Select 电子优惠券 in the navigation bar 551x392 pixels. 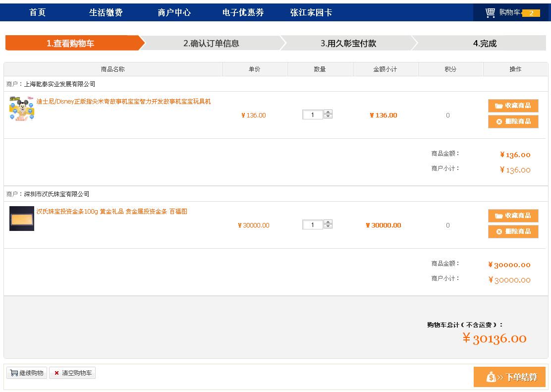(243, 13)
